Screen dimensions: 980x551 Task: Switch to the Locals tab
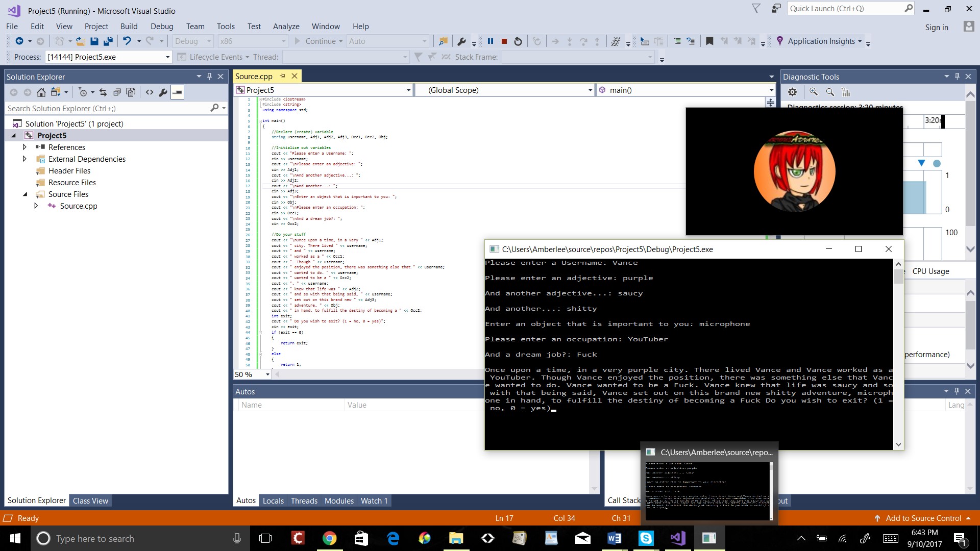pos(273,501)
